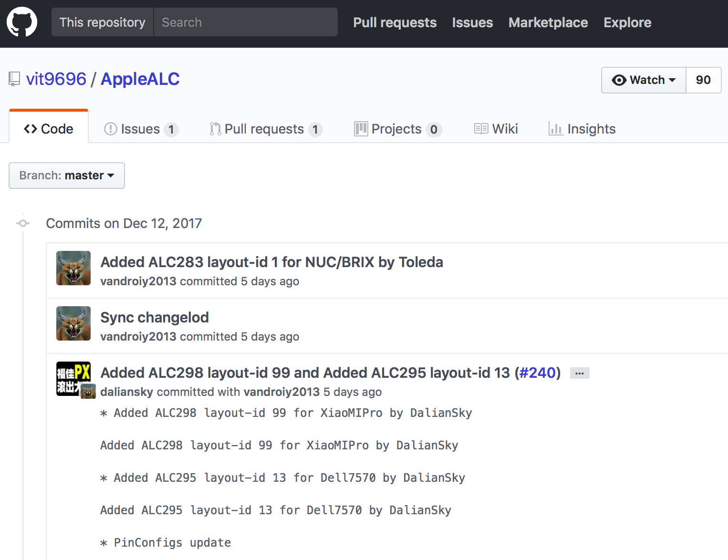Screen dimensions: 728x560
Task: Open pull request #240 link
Action: pyautogui.click(x=538, y=373)
